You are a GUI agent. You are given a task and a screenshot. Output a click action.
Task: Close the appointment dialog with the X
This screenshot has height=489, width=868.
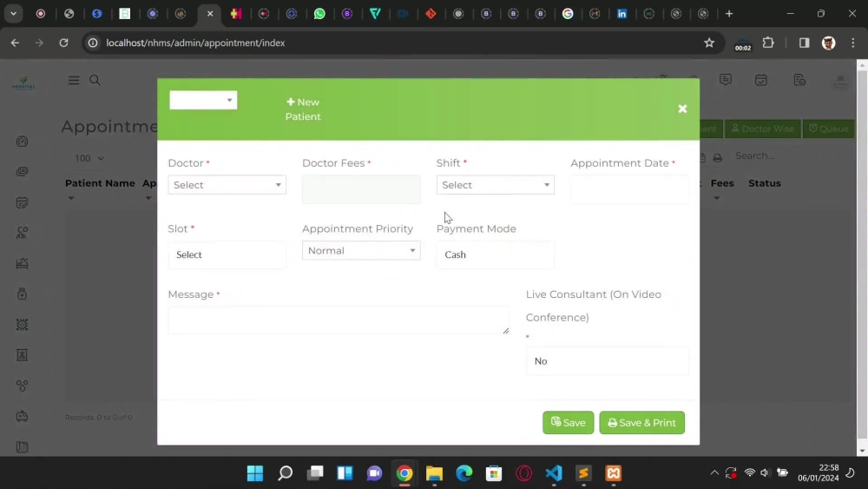[682, 109]
